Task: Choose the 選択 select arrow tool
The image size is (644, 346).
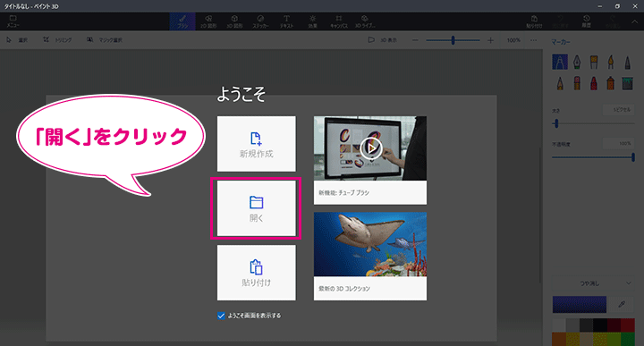Action: (x=17, y=40)
